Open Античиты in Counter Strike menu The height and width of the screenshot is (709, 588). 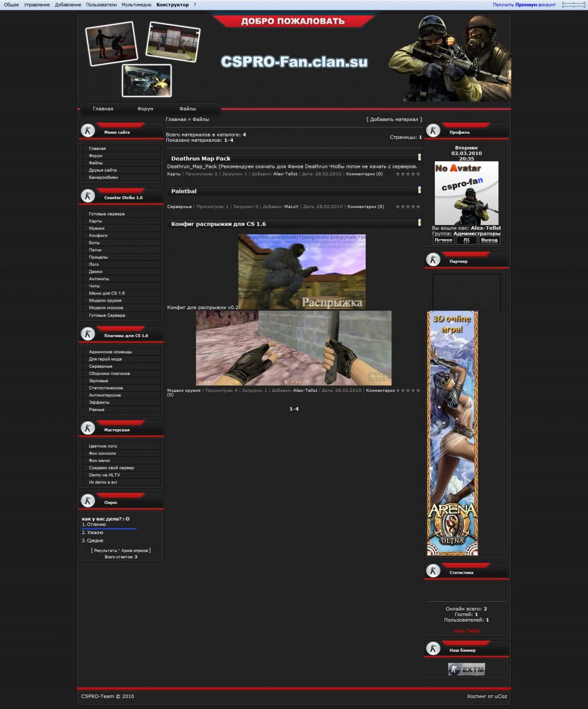click(99, 279)
